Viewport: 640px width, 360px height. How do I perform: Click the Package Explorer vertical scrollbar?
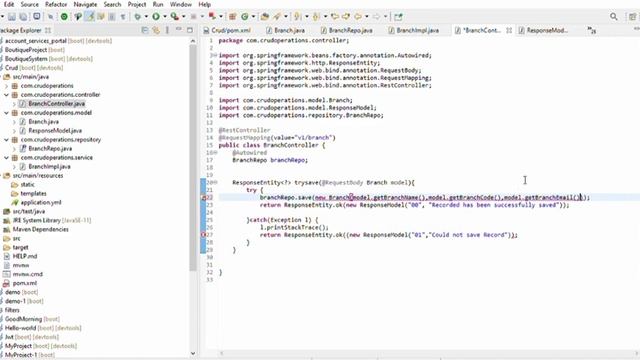pyautogui.click(x=193, y=158)
